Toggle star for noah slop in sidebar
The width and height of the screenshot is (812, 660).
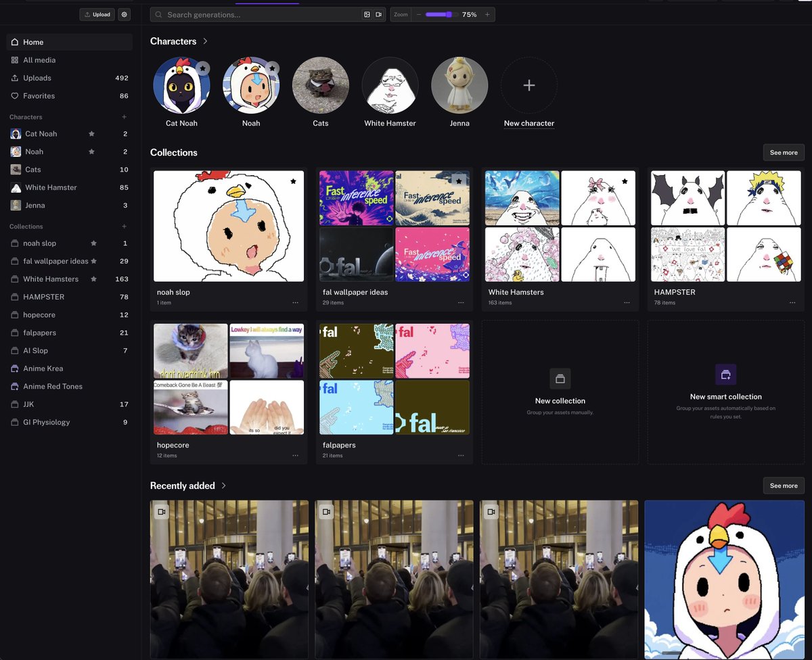pyautogui.click(x=94, y=243)
